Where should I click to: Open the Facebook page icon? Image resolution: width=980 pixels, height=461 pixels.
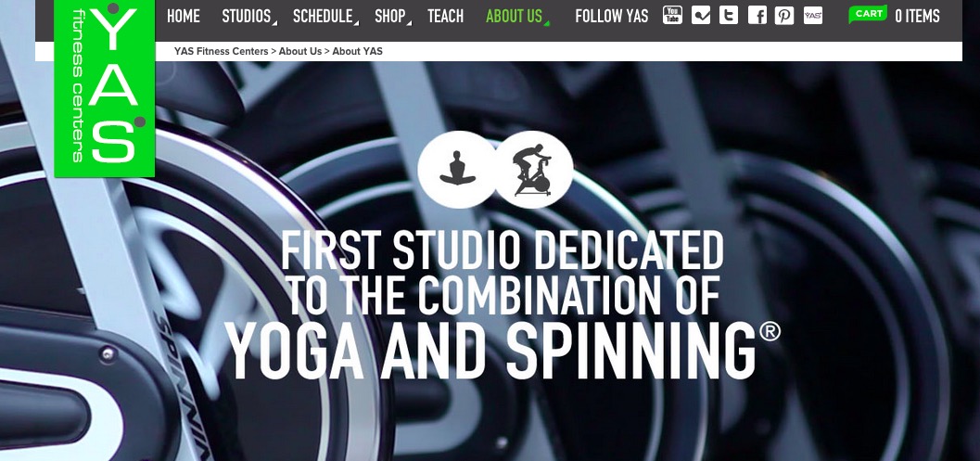757,15
